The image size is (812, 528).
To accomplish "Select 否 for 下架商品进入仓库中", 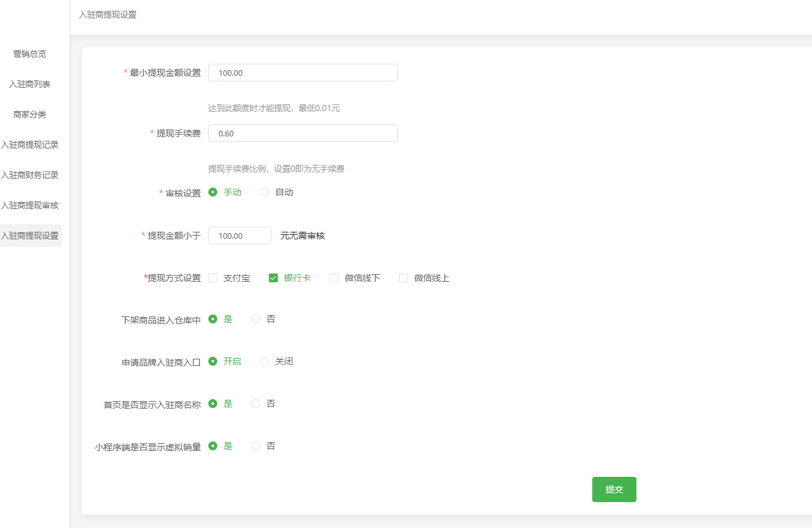I will [x=256, y=319].
